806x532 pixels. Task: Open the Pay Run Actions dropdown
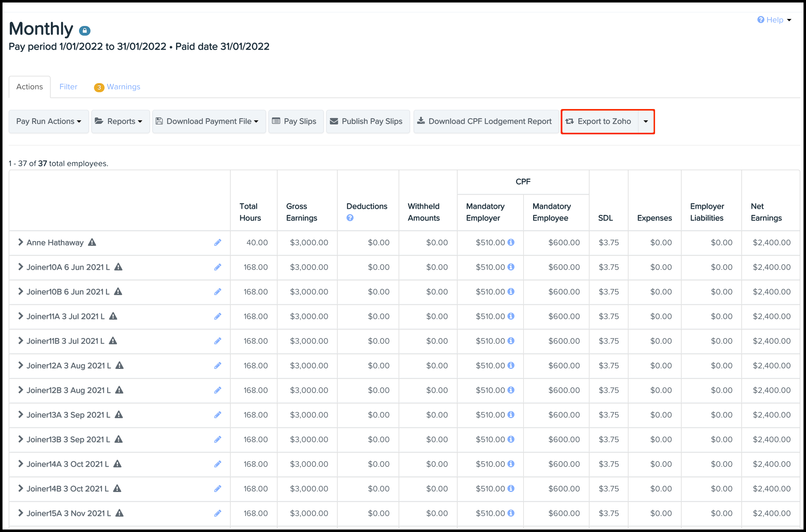click(x=49, y=122)
